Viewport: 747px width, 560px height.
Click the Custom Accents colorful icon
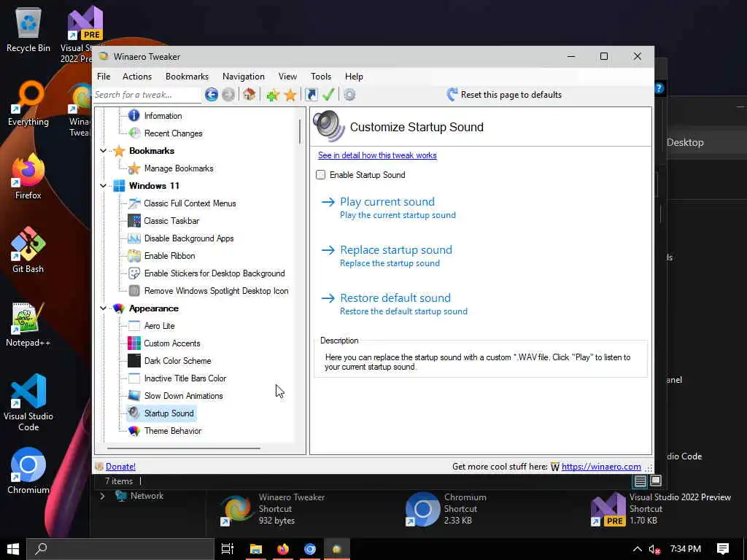click(134, 343)
